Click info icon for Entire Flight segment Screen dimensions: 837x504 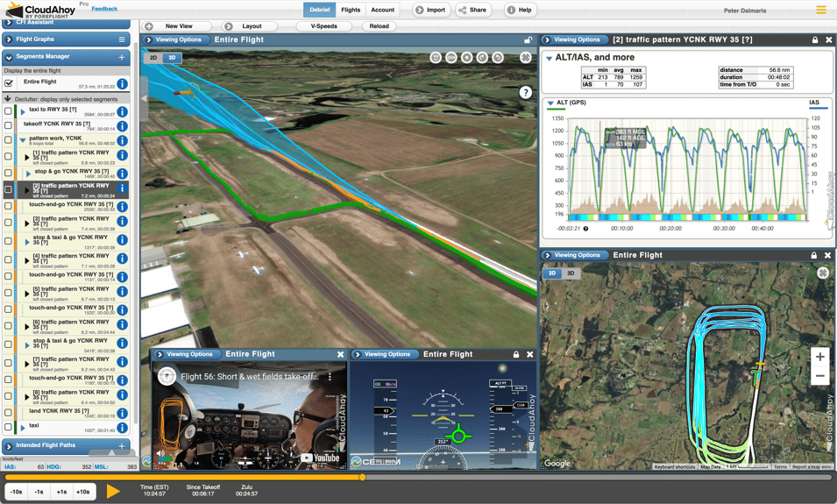[x=123, y=84]
